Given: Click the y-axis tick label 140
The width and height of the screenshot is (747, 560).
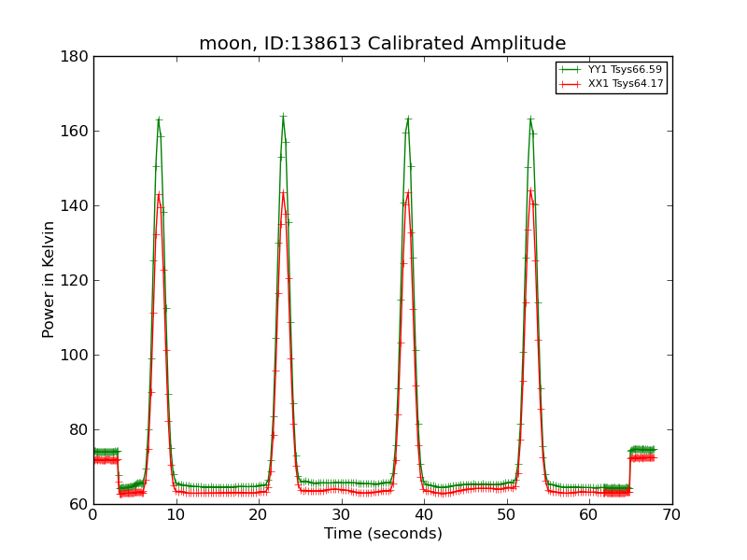Looking at the screenshot, I should point(75,205).
